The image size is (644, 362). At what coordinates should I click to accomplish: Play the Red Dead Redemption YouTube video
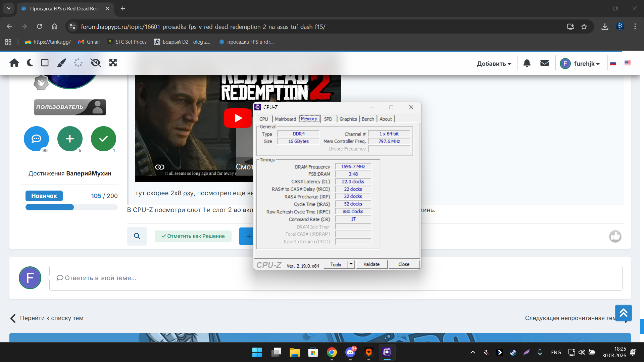238,118
